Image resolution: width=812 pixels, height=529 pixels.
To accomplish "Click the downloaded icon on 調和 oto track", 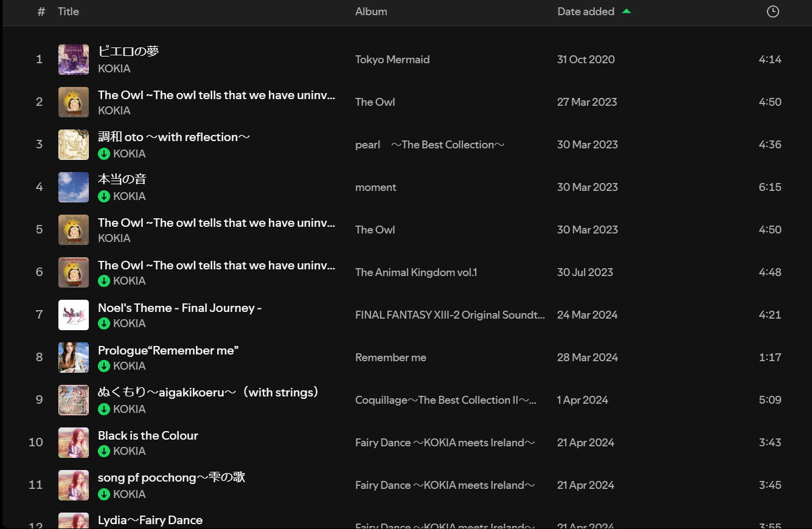I will pyautogui.click(x=104, y=154).
